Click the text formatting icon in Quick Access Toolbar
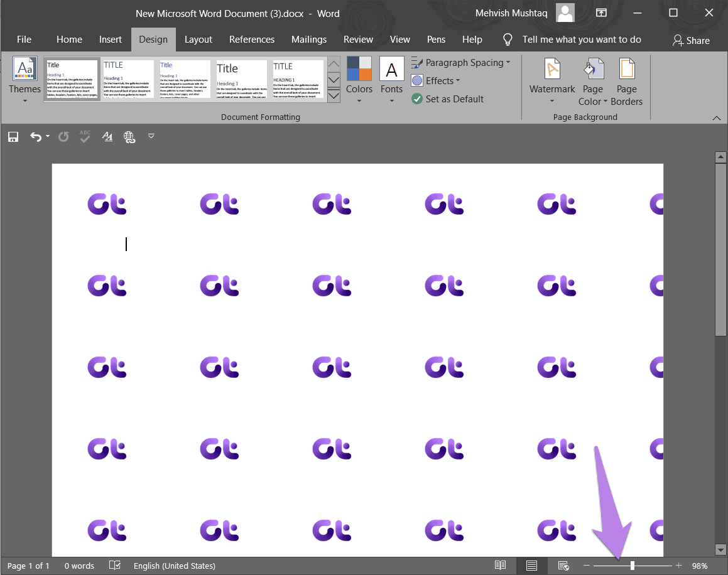 107,136
